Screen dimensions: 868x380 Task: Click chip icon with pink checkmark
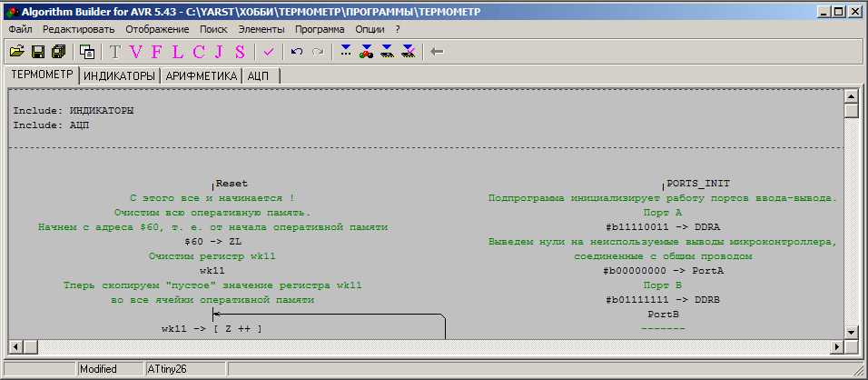pyautogui.click(x=408, y=52)
